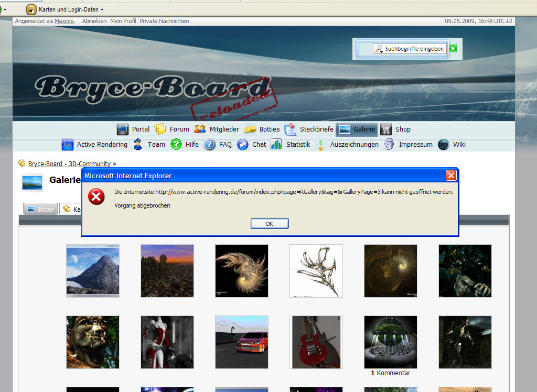Open the Portal menu item
537x392 pixels.
tap(141, 129)
